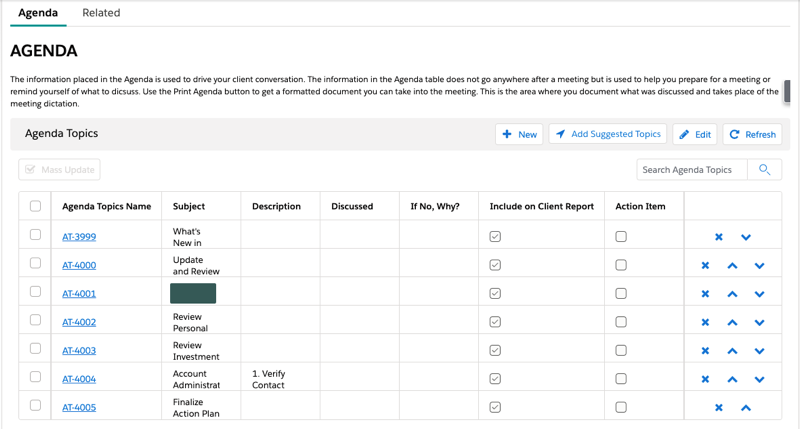Toggle the select-all checkbox in table header
This screenshot has height=429, width=800.
36,206
